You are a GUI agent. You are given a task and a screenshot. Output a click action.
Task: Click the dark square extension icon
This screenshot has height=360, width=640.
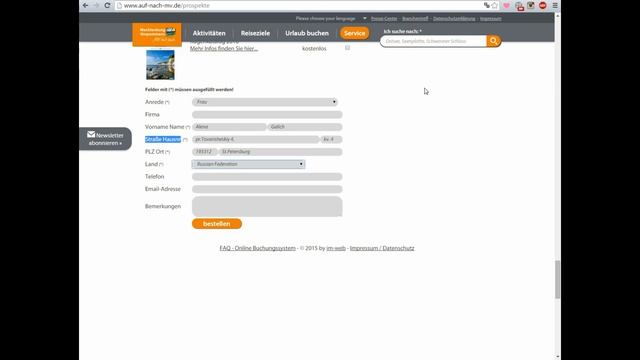click(x=531, y=5)
